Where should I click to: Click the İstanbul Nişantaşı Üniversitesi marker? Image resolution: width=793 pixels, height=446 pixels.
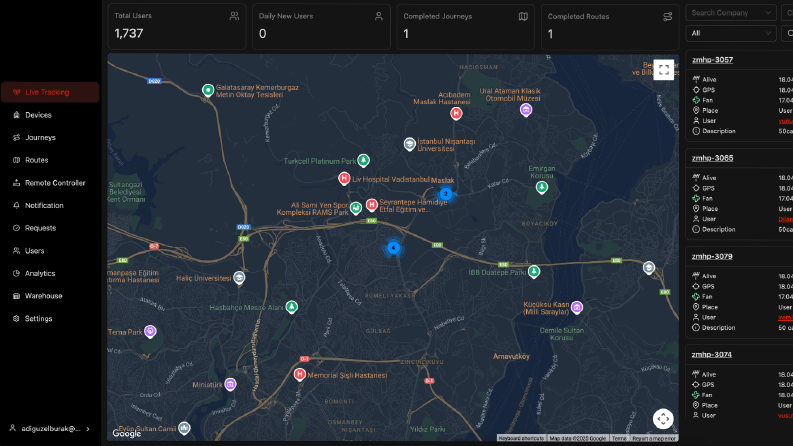tap(410, 144)
